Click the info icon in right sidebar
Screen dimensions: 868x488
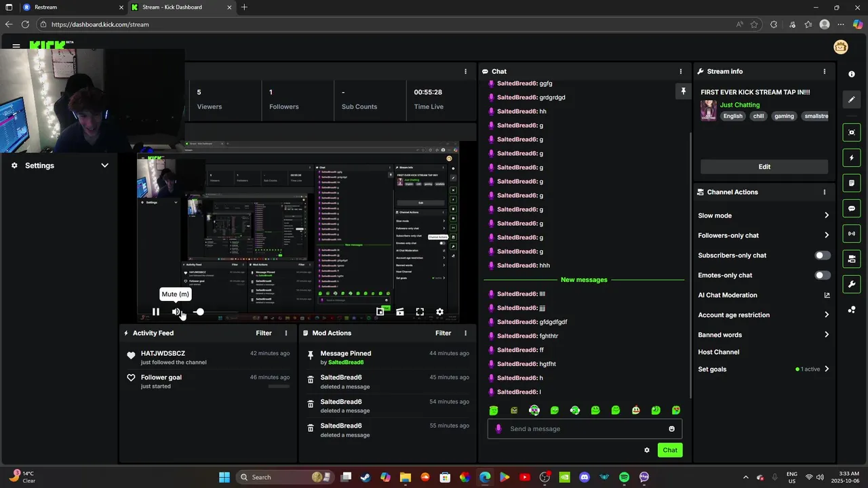852,74
